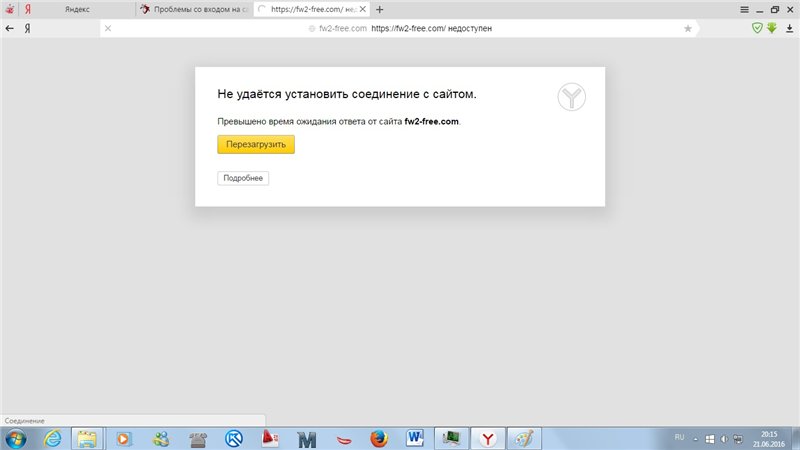Switch to the Проблемы со входом tab
800x450 pixels.
pos(194,9)
